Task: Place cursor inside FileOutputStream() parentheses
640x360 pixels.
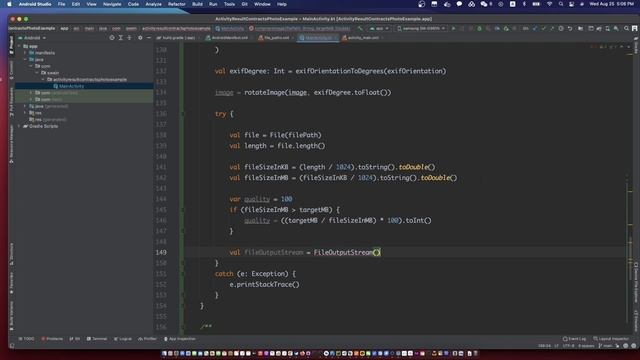Action: coord(377,252)
